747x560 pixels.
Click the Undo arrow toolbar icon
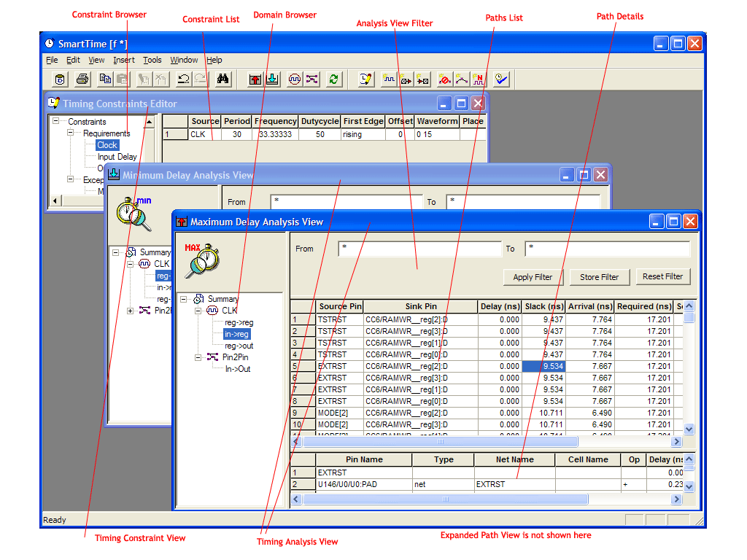183,79
